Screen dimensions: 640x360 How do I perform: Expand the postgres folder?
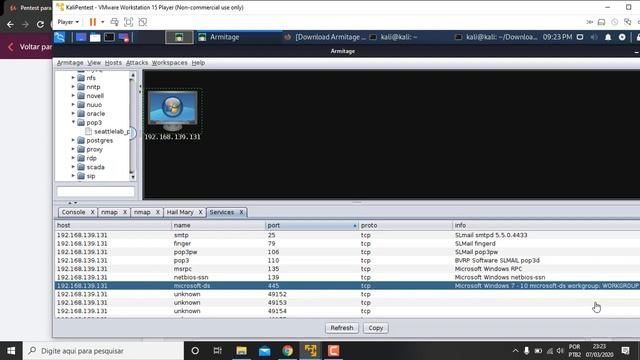[73, 140]
